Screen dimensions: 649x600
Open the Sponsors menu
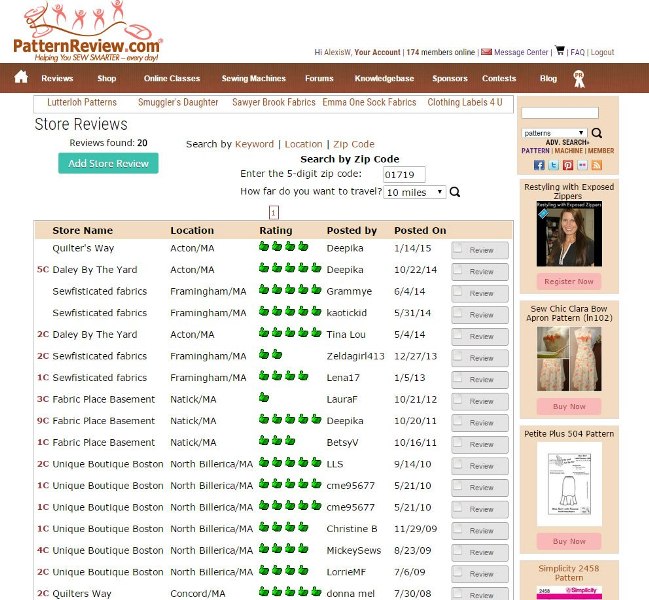pyautogui.click(x=449, y=78)
